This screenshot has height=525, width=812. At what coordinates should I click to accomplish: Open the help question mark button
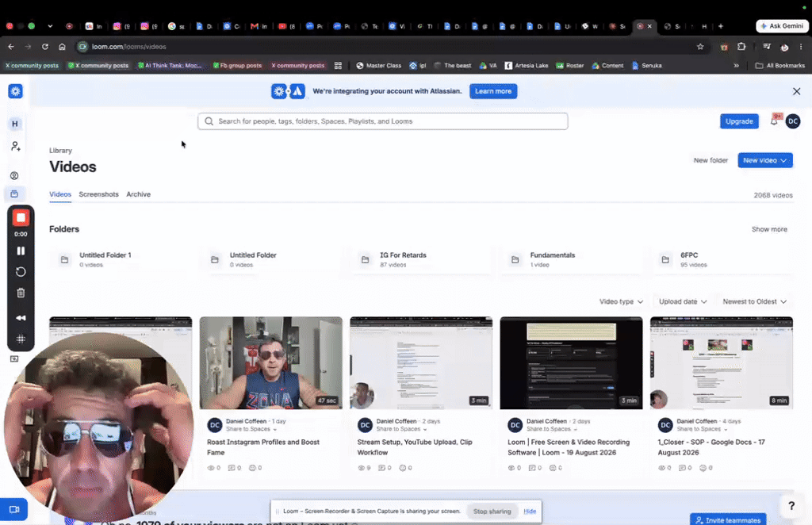(791, 506)
